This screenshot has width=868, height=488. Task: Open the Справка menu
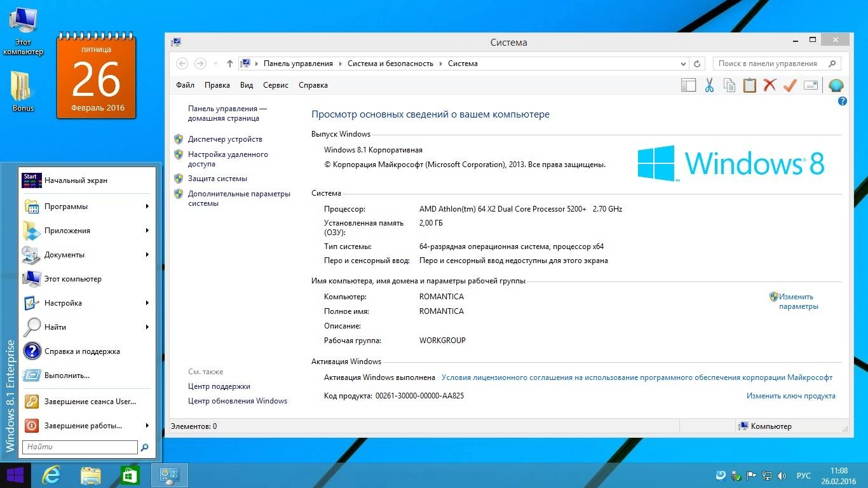pos(313,85)
